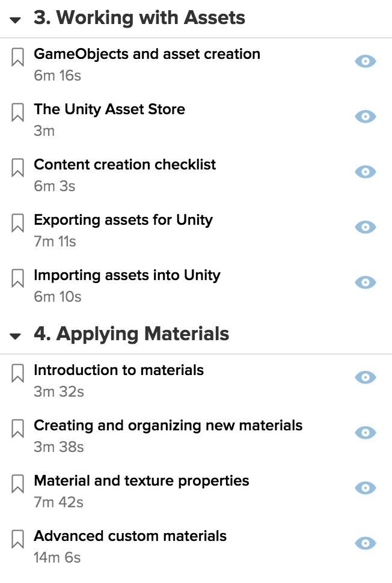
Task: Bookmark Creating and organizing new materials lesson
Action: tap(17, 429)
